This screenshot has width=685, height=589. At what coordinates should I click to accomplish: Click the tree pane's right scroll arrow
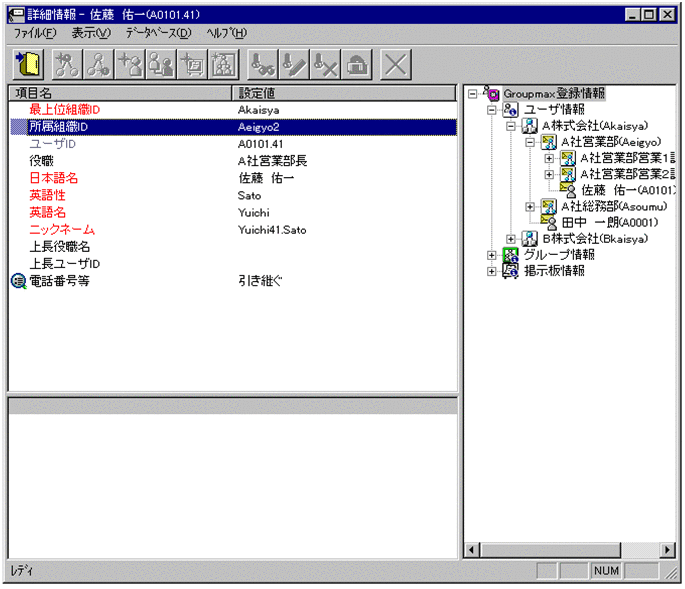667,550
